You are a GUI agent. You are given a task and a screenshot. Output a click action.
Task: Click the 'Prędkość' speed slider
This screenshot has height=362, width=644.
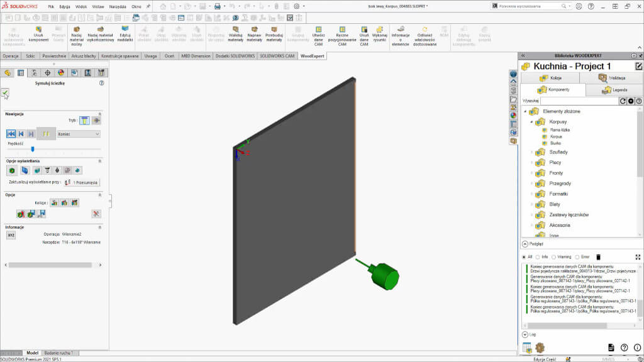click(x=33, y=149)
